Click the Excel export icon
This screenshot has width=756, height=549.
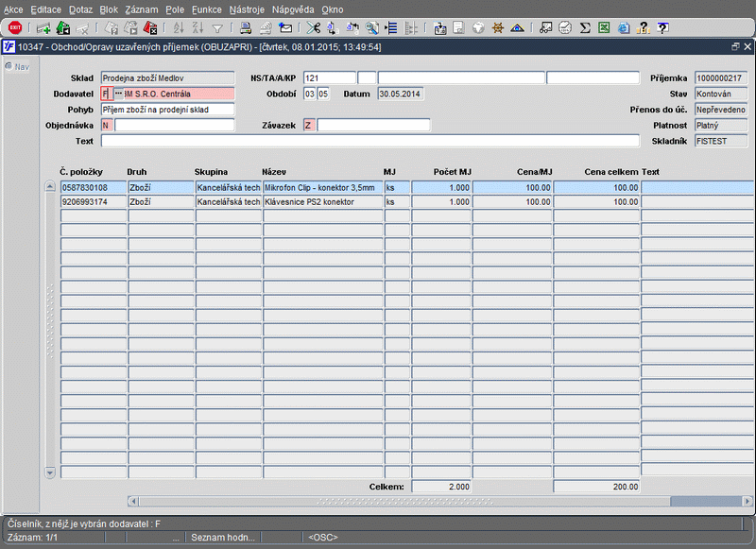point(604,28)
